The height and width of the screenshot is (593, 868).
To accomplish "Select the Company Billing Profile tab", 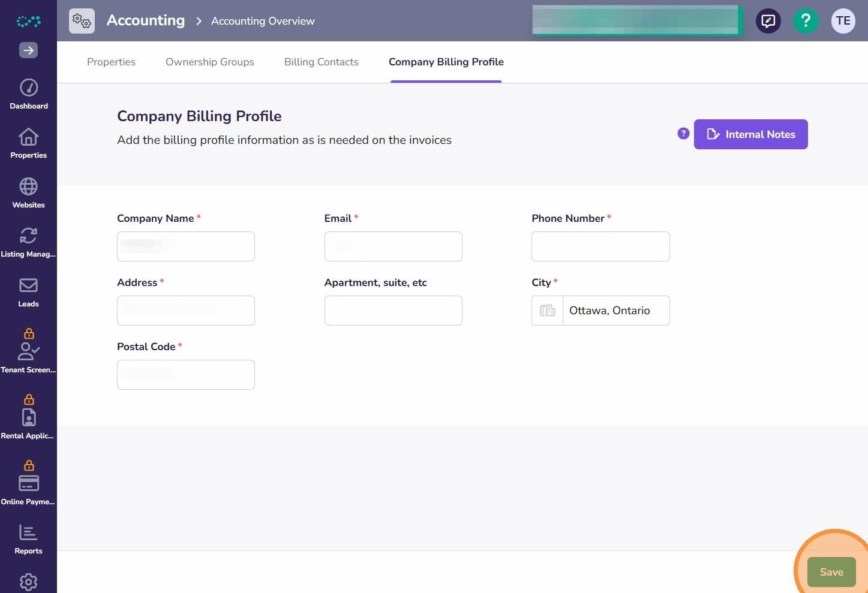I will point(446,62).
